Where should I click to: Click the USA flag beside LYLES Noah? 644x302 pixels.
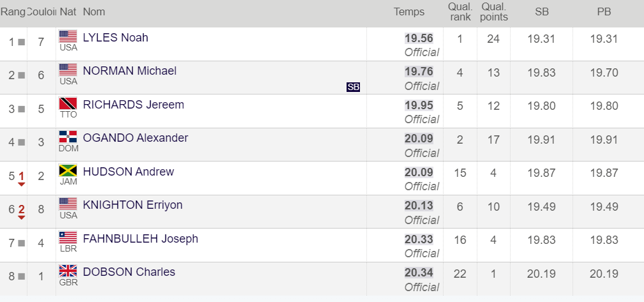tap(68, 36)
